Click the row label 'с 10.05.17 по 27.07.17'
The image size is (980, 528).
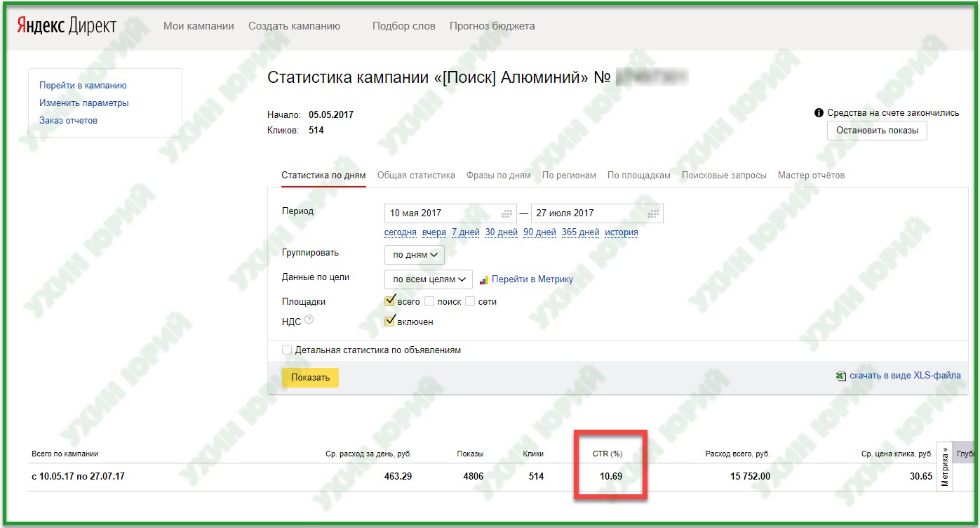[x=79, y=477]
